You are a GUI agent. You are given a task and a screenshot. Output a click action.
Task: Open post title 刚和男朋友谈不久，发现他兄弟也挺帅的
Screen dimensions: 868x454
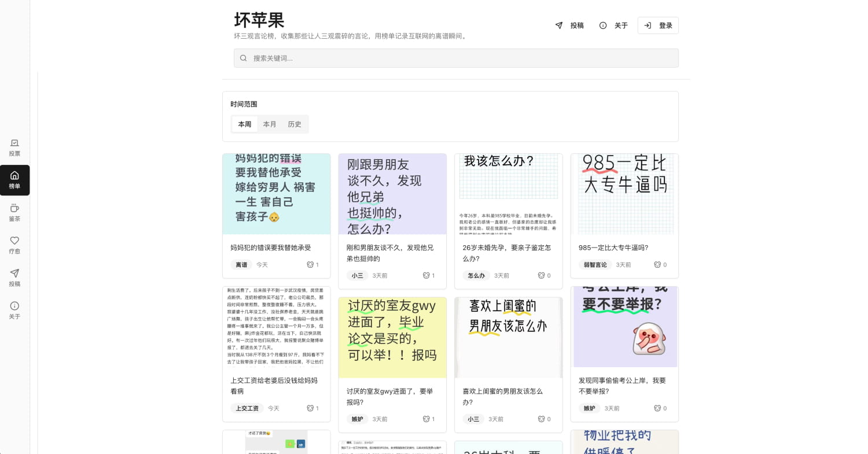390,253
